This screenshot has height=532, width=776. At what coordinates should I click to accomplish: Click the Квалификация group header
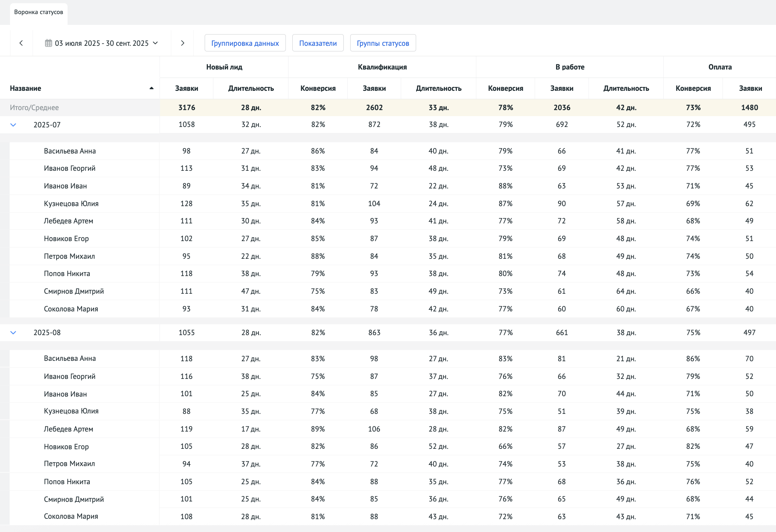[382, 67]
